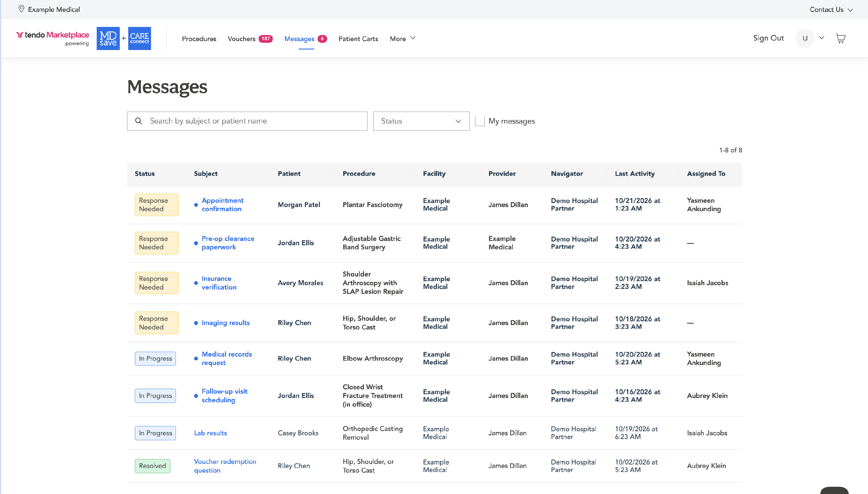Click the CARE connect logo
The height and width of the screenshot is (494, 868).
pyautogui.click(x=139, y=38)
